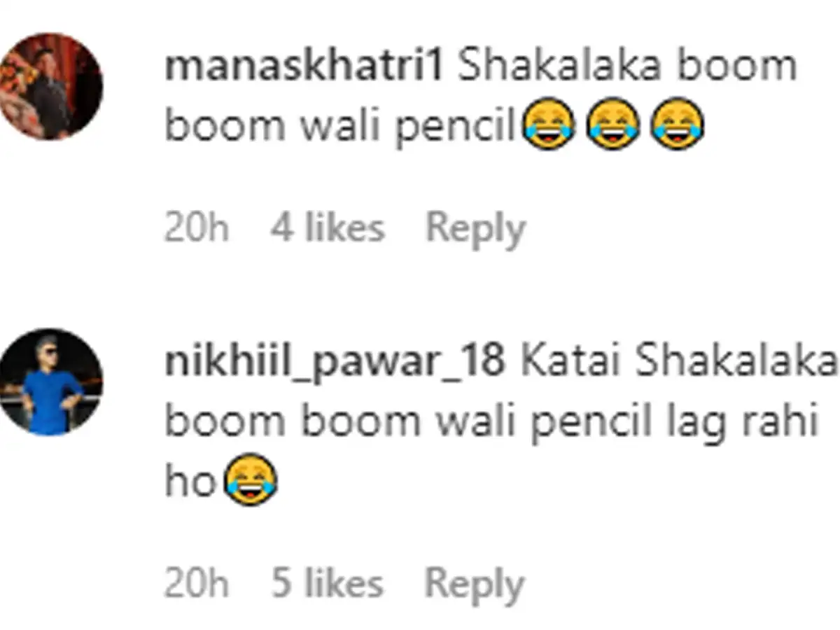The width and height of the screenshot is (840, 630).
Task: Visit the manaskhatri1 username link
Action: pyautogui.click(x=304, y=67)
